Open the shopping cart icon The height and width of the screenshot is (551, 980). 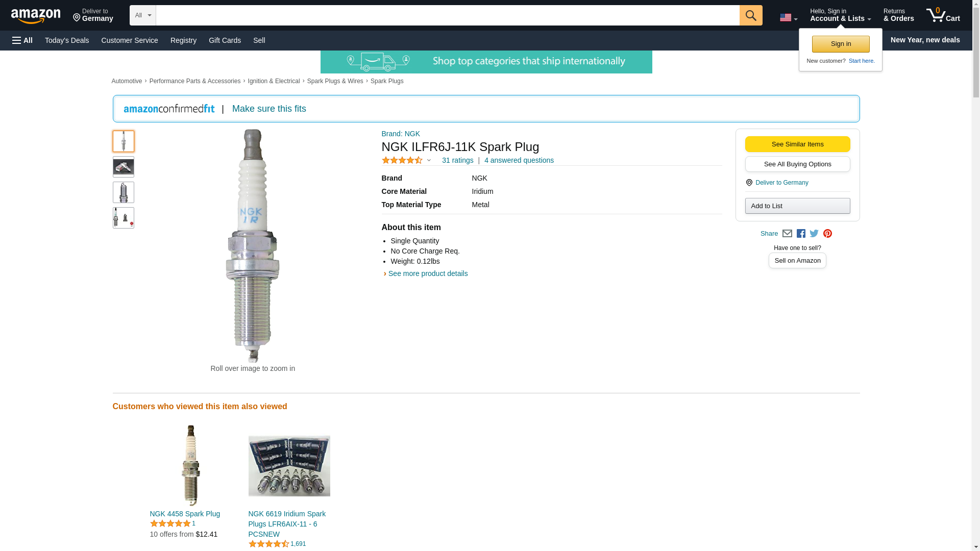click(x=943, y=15)
